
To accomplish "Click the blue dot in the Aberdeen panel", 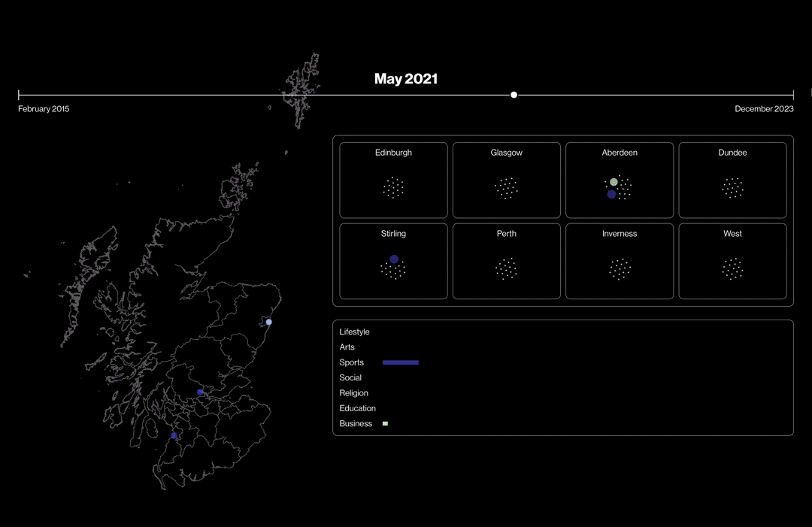I will (x=611, y=195).
